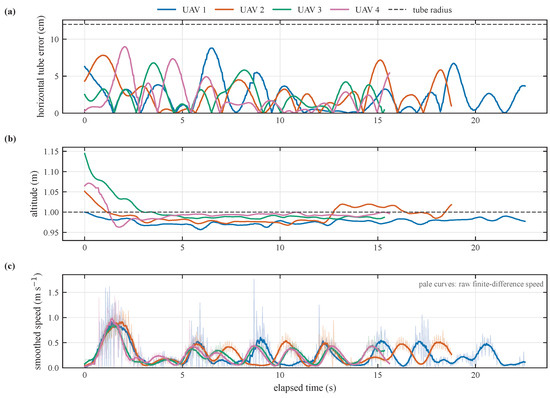
Task: Click the UAV 2 legend label
Action: click(x=252, y=10)
